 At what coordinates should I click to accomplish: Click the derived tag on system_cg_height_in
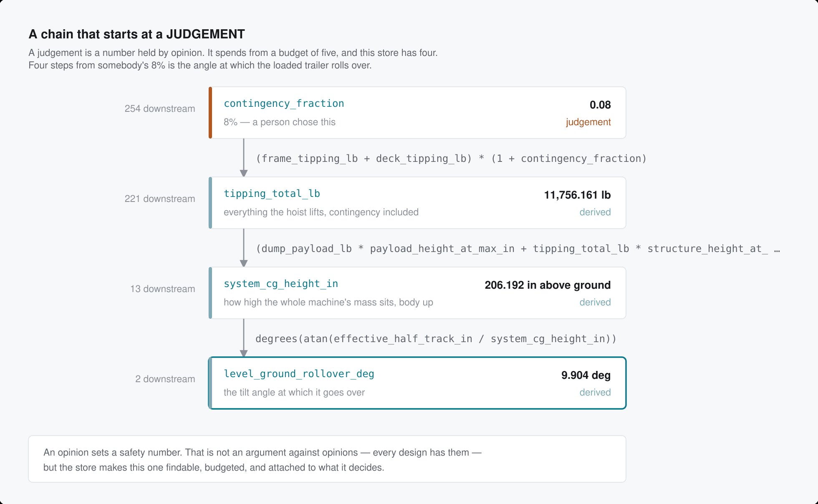coord(595,302)
